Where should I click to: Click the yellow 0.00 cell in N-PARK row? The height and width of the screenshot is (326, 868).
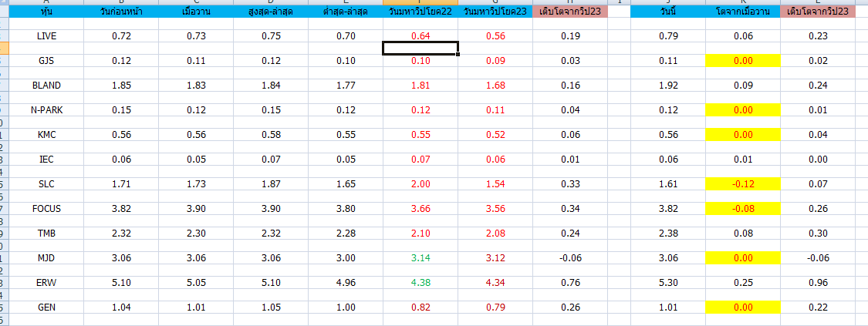point(743,110)
